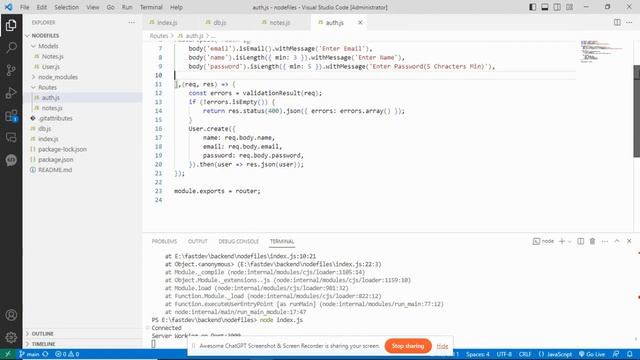Click Routes breadcrumb in editor
Screen dimensions: 640x360
(x=159, y=36)
